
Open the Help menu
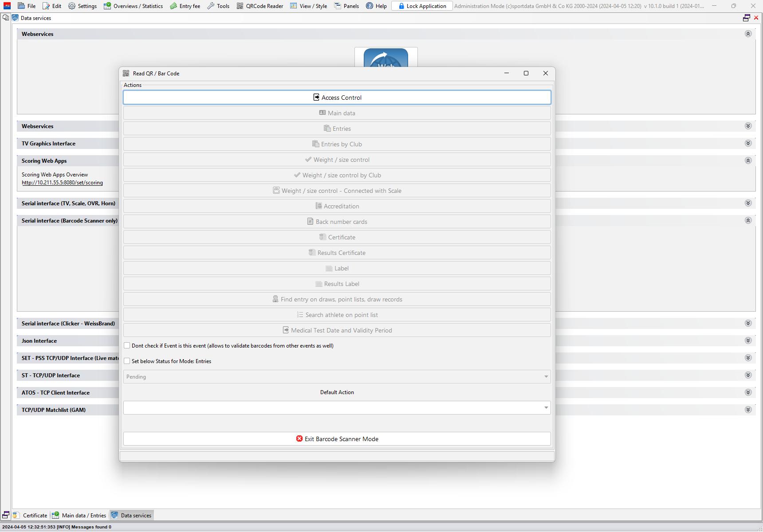pyautogui.click(x=376, y=6)
